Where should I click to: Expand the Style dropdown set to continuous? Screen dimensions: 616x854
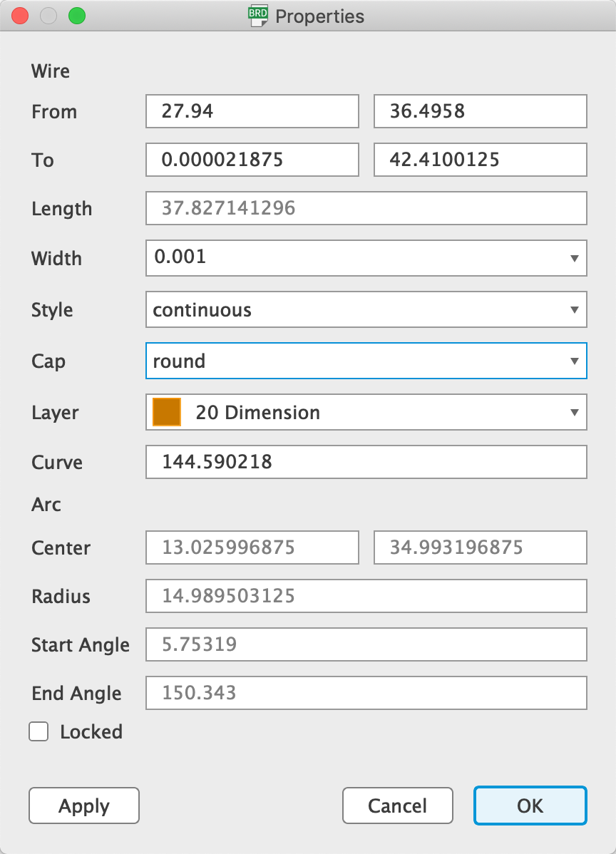point(366,310)
